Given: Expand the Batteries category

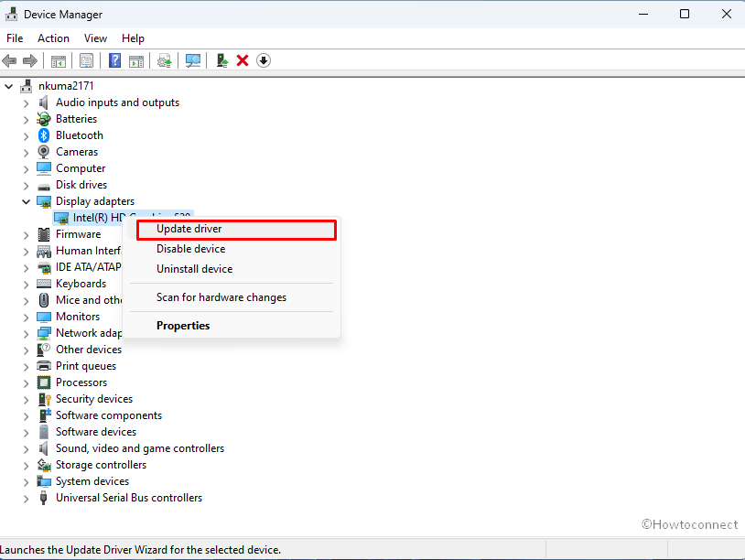Looking at the screenshot, I should 27,119.
